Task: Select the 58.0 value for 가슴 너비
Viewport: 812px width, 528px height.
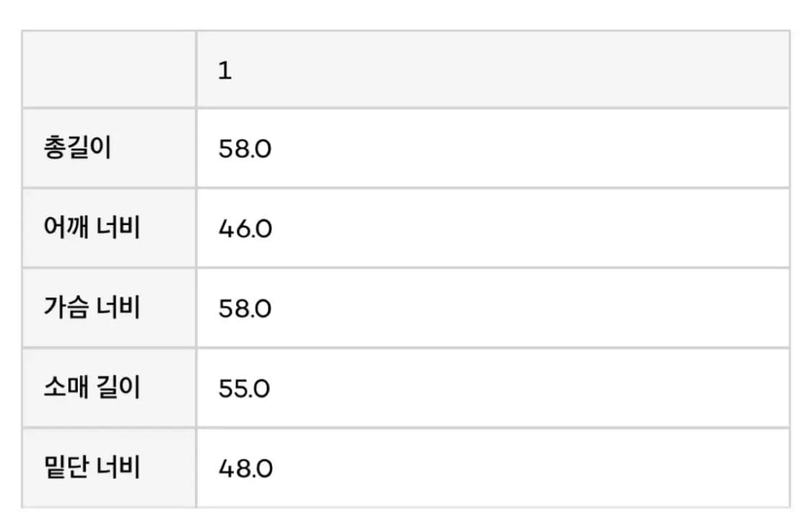Action: [245, 309]
